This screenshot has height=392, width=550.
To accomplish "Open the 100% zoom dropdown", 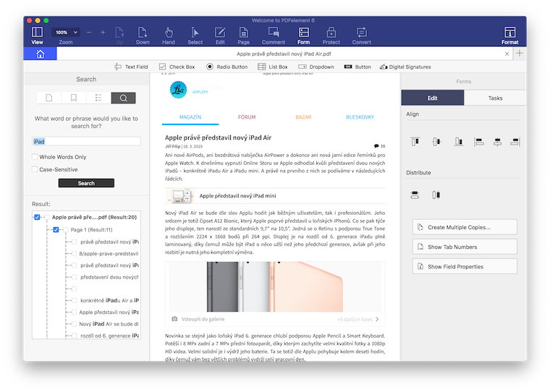I will click(x=66, y=33).
